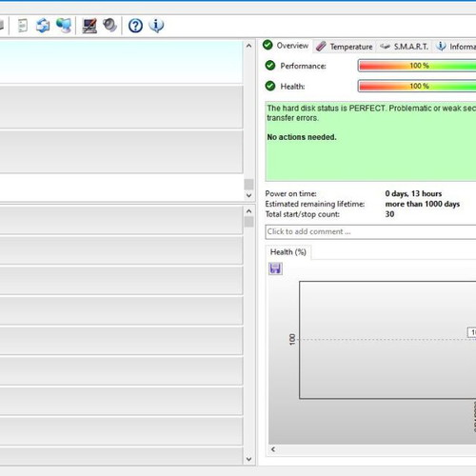The width and height of the screenshot is (476, 476).
Task: Click the report document toolbar icon
Action: (23, 26)
